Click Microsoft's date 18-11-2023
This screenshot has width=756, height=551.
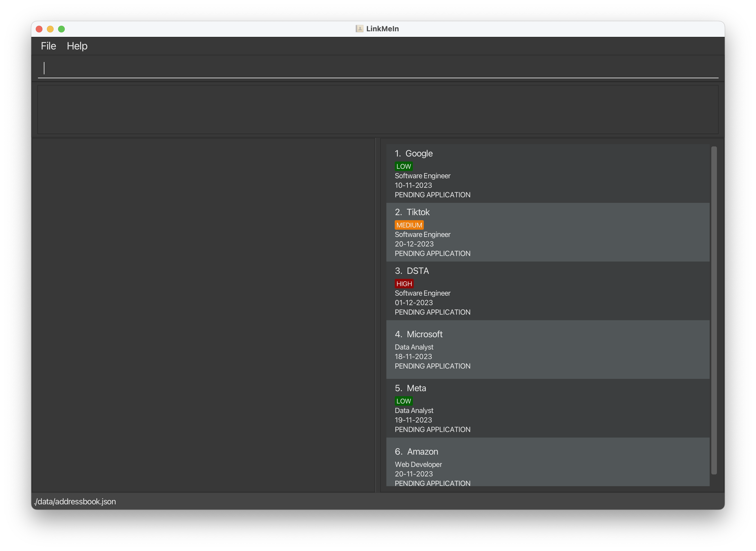point(413,357)
